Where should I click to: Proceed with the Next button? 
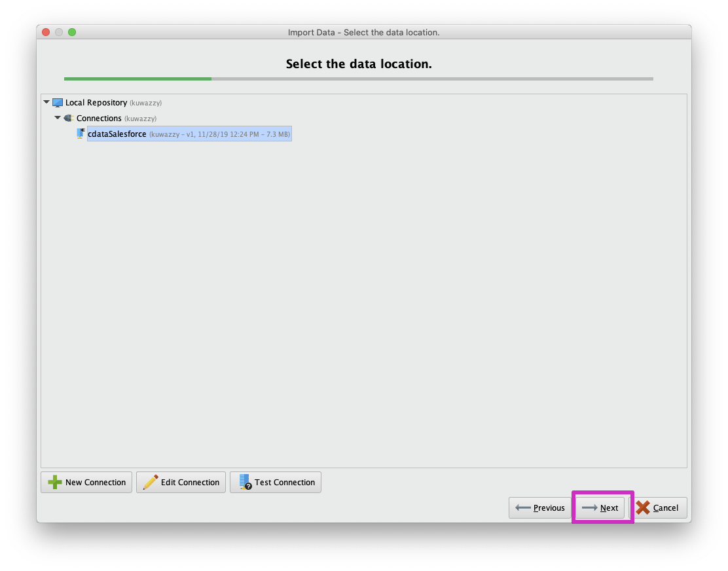pyautogui.click(x=600, y=508)
